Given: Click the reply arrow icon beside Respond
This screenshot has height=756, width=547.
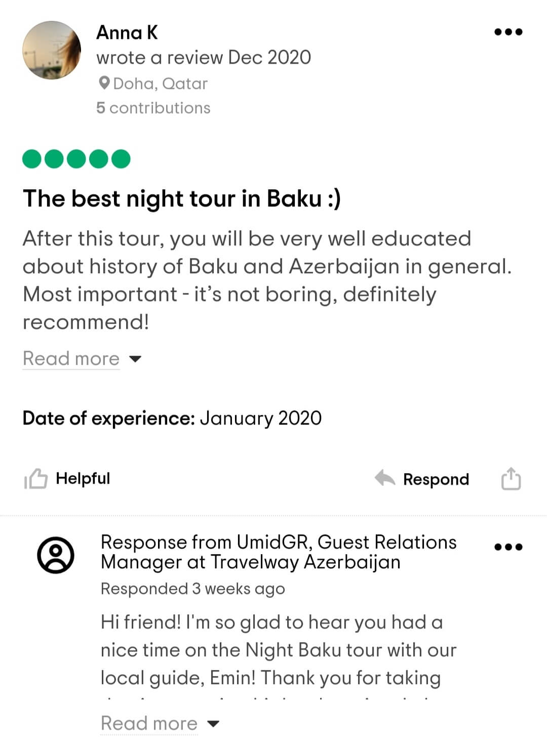Looking at the screenshot, I should point(385,478).
